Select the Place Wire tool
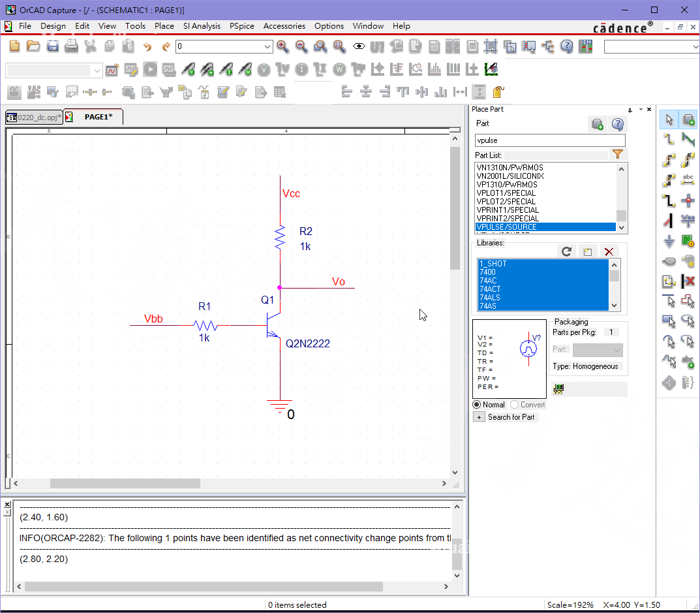The height and width of the screenshot is (613, 700). [x=669, y=140]
